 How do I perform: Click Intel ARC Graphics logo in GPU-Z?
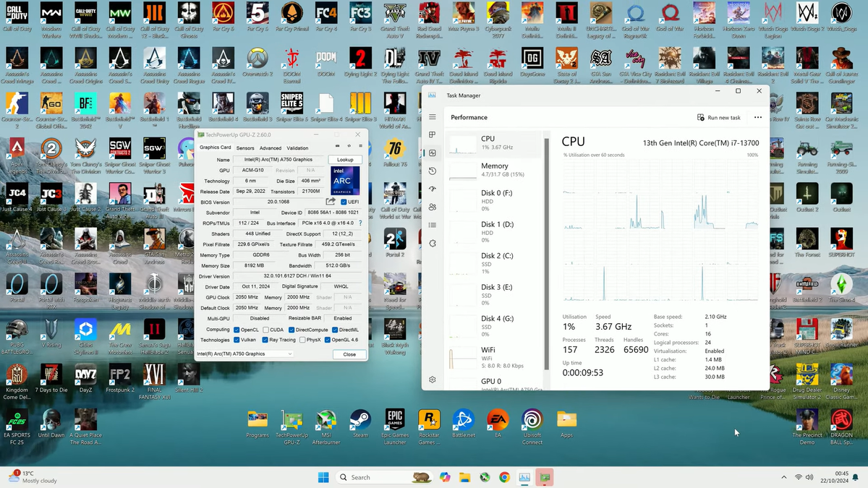[x=346, y=181]
